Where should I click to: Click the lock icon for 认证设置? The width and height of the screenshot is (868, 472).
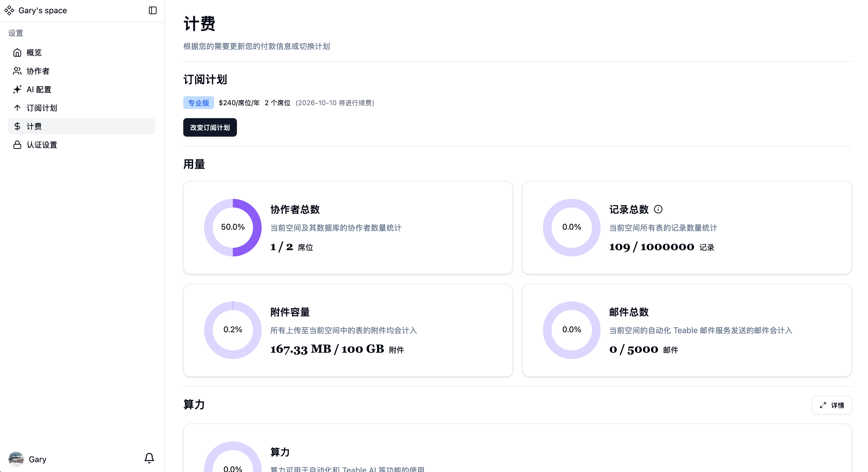pyautogui.click(x=17, y=145)
